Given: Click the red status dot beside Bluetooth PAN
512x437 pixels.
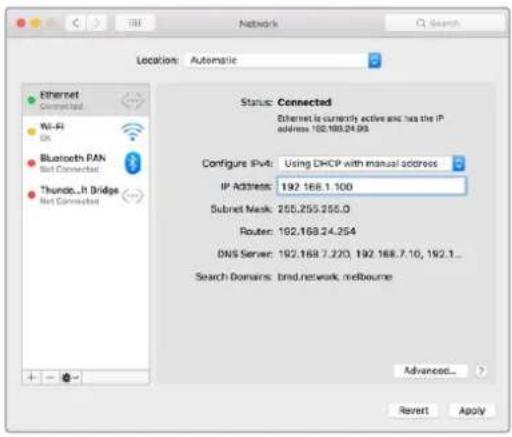Looking at the screenshot, I should coord(31,163).
